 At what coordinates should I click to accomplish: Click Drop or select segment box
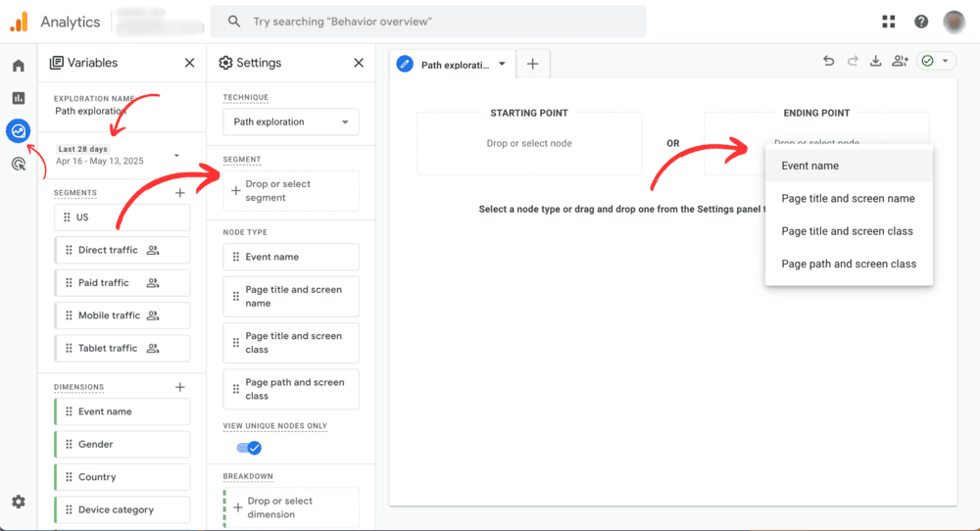point(291,191)
